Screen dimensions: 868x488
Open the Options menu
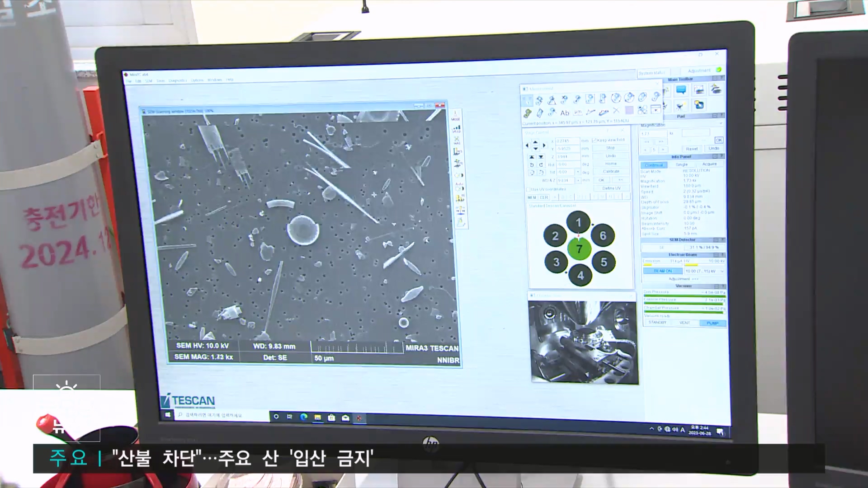(197, 80)
